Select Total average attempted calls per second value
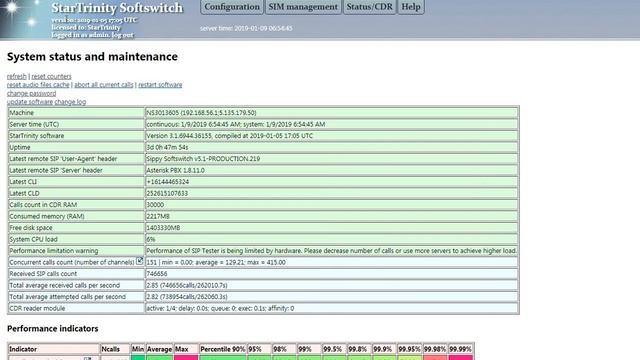This screenshot has height=360, width=640. 332,297
